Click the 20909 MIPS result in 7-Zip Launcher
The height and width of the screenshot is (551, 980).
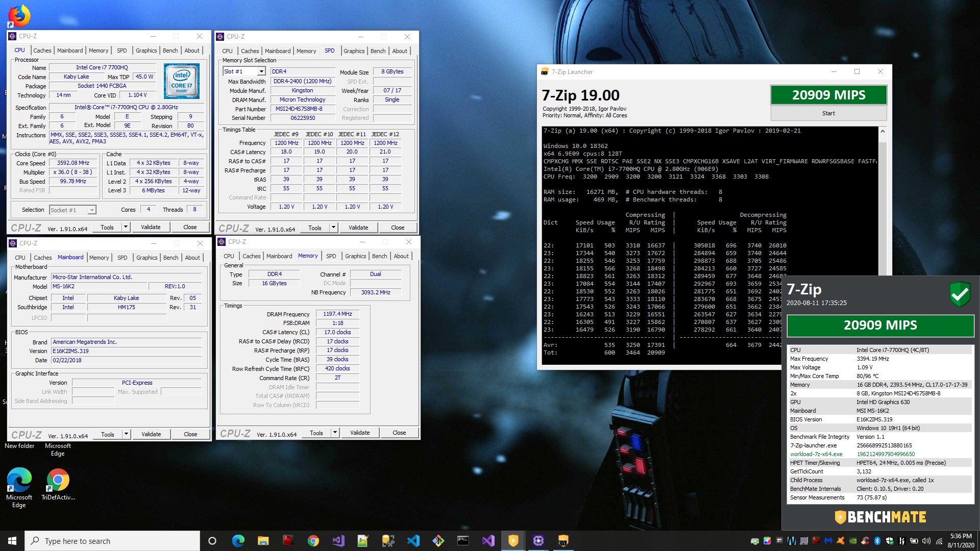pos(828,95)
